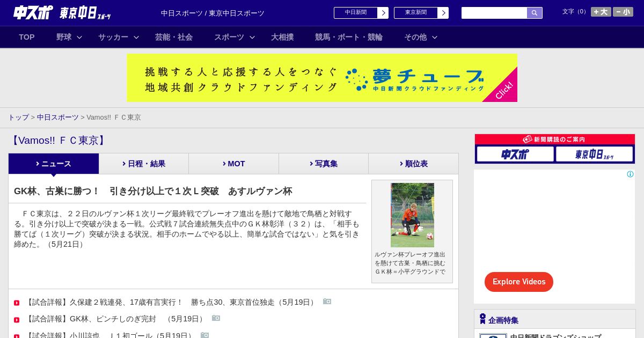Viewport: 644px width, 338px height.
Task: Click the 中スポ logo in header
Action: click(x=33, y=12)
